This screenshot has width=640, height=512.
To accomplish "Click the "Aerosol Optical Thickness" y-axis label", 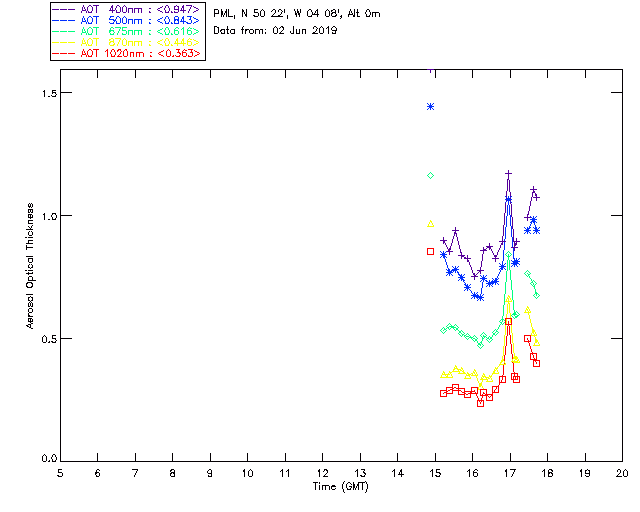I will (x=30, y=266).
